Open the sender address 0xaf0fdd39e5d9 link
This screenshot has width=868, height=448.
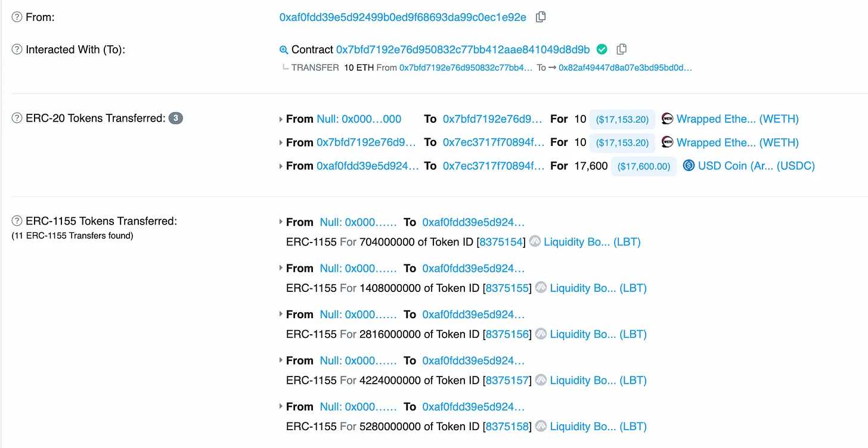point(402,17)
